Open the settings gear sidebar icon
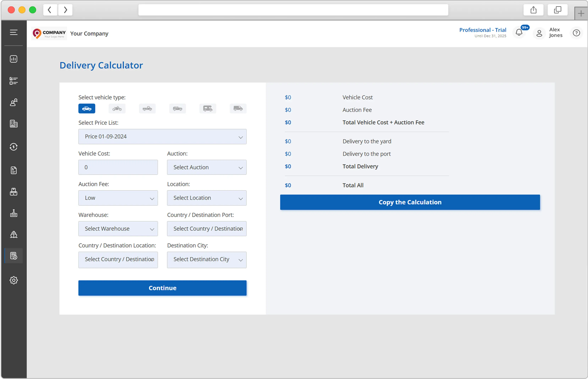Image resolution: width=588 pixels, height=379 pixels. pos(13,280)
